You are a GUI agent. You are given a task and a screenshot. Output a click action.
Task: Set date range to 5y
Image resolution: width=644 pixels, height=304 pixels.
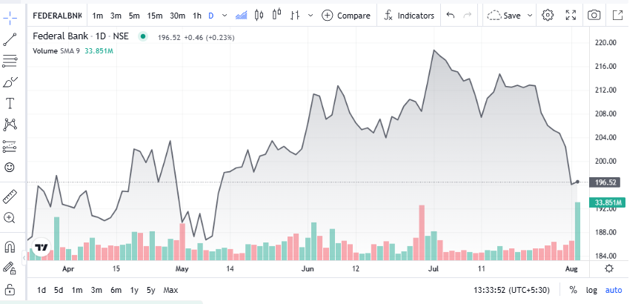coord(150,290)
